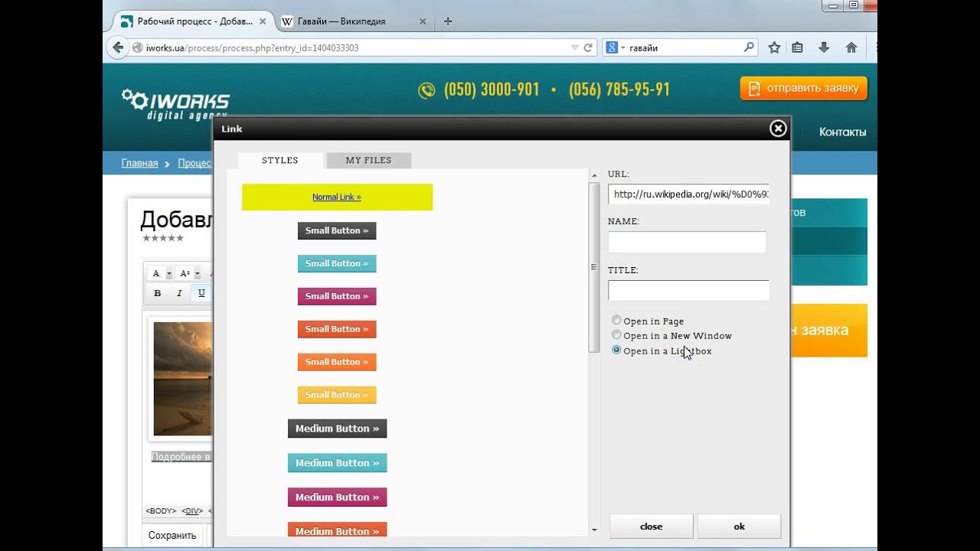This screenshot has width=980, height=551.
Task: Click in the URL input field
Action: point(688,194)
